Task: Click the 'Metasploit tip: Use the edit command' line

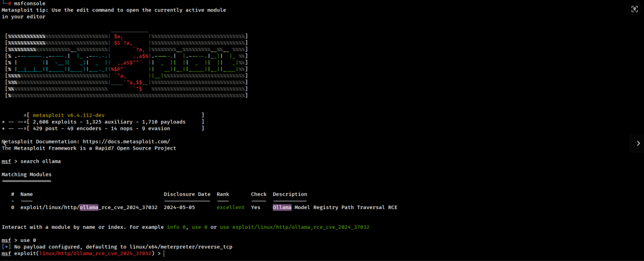Action: click(114, 10)
